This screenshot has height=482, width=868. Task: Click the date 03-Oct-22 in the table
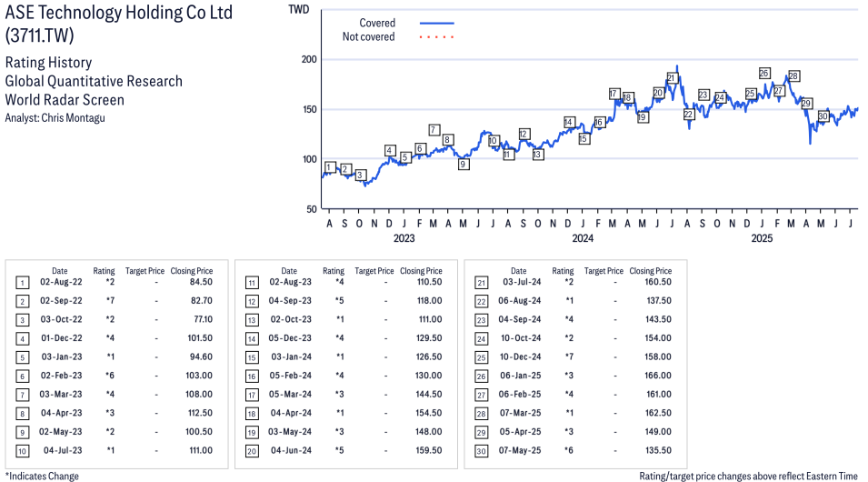pyautogui.click(x=61, y=320)
